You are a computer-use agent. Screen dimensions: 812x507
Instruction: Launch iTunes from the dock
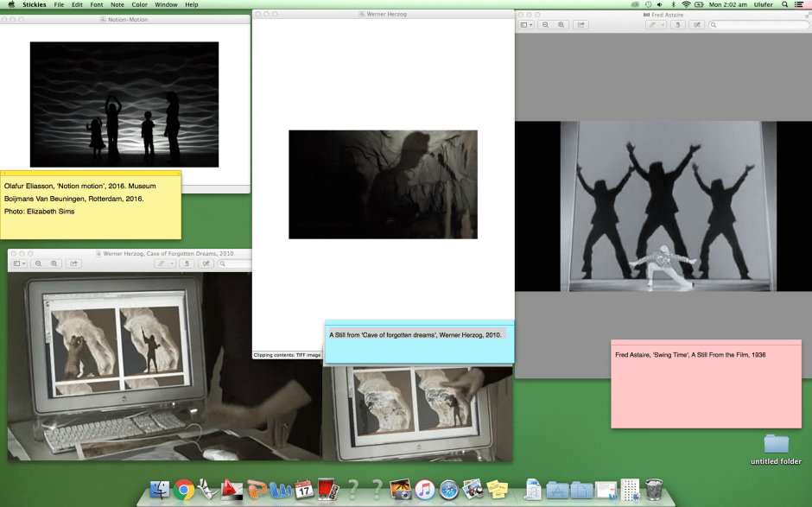click(423, 490)
